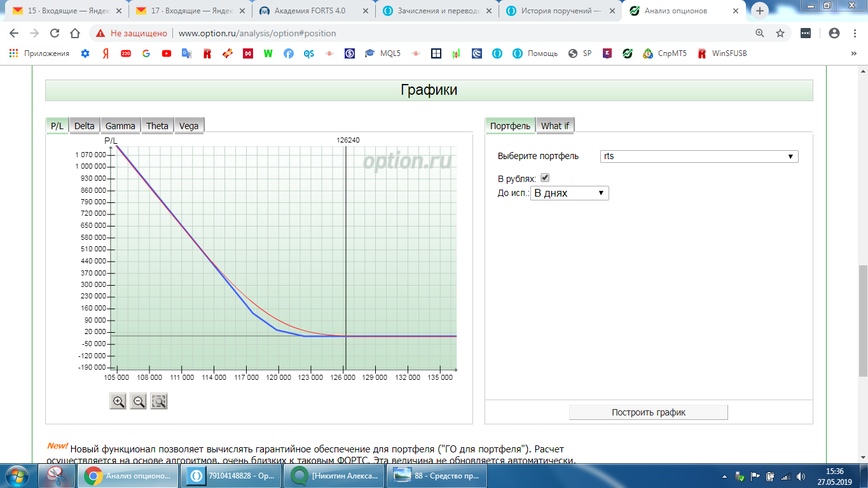The image size is (868, 488).
Task: Open the green W bookmark
Action: (x=268, y=53)
